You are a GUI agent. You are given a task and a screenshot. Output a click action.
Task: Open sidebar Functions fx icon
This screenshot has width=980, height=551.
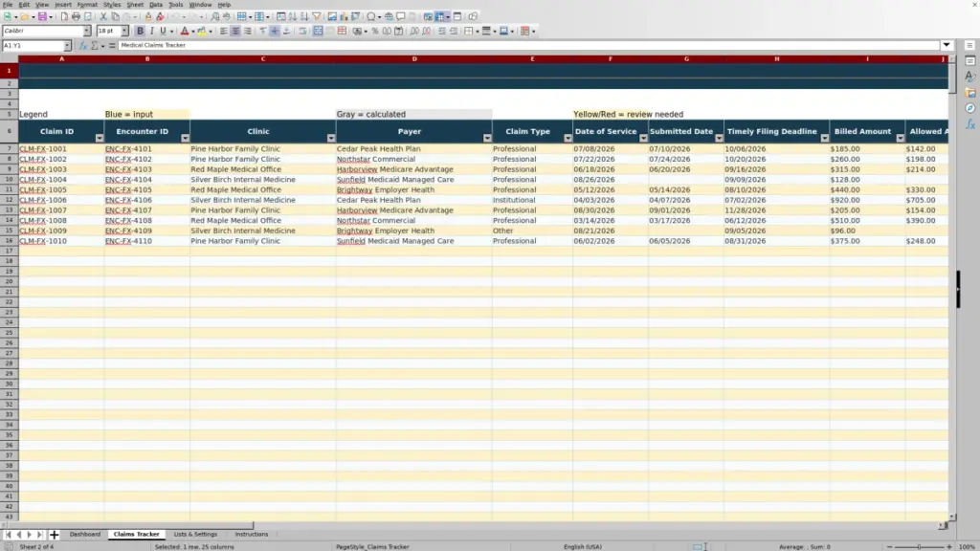970,124
